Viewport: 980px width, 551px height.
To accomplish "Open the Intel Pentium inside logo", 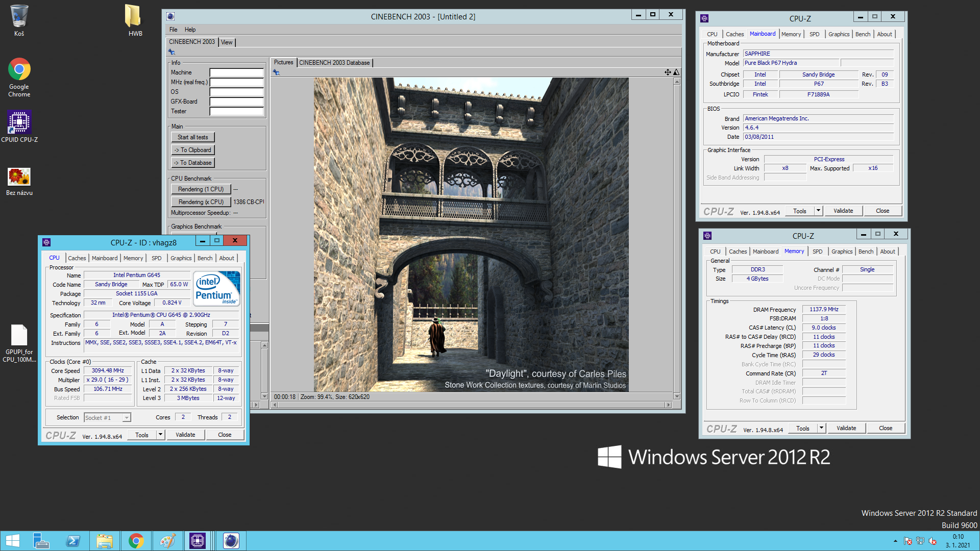I will click(x=217, y=288).
